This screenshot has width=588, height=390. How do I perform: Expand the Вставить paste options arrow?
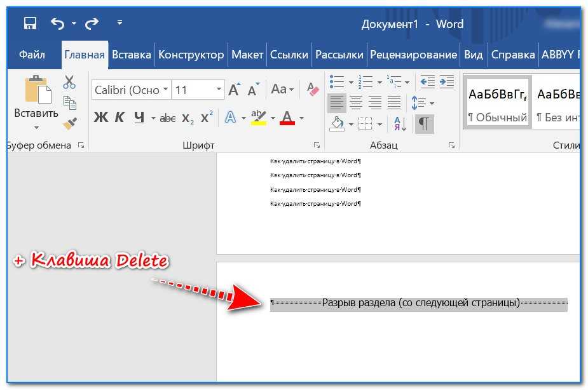[36, 128]
